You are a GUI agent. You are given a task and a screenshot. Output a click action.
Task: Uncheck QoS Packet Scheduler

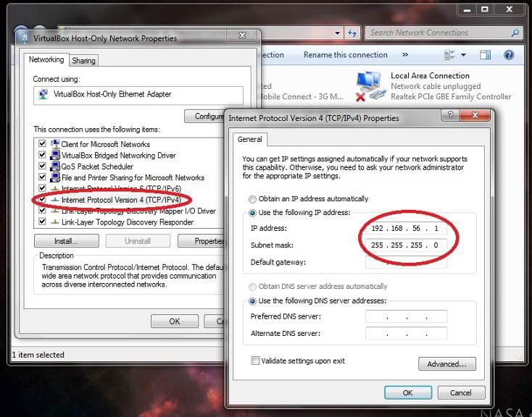(42, 166)
